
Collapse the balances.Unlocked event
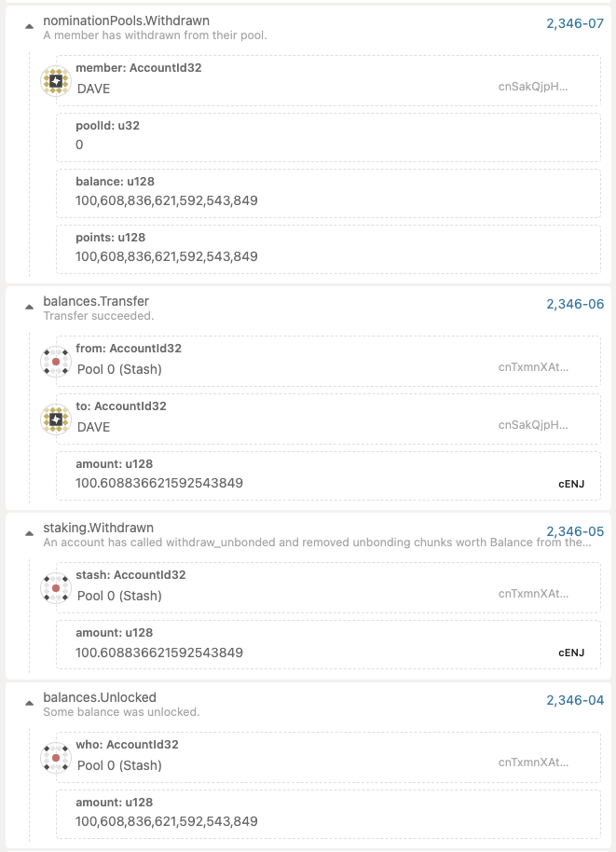(29, 703)
